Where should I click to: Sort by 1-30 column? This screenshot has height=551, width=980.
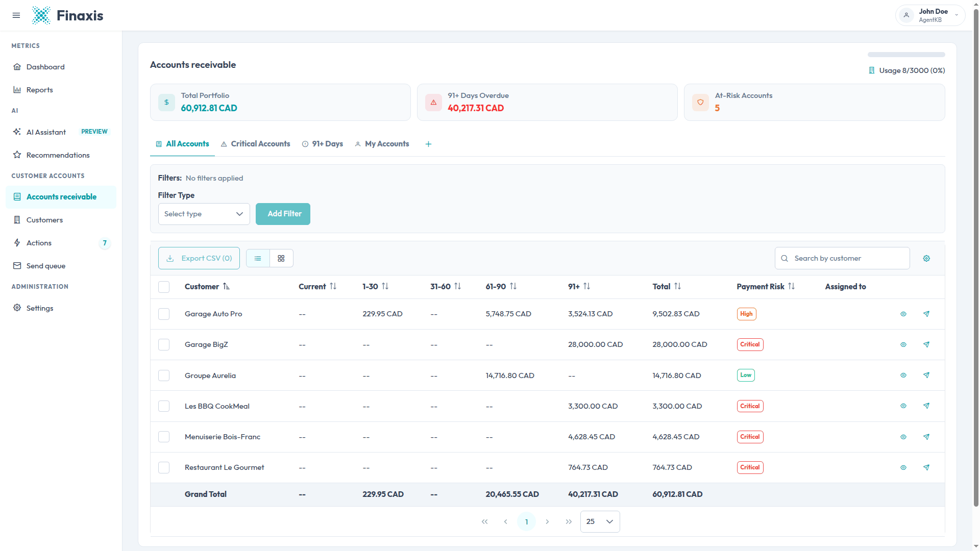click(x=376, y=287)
